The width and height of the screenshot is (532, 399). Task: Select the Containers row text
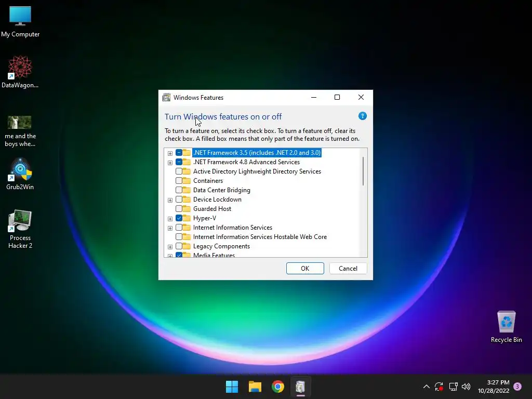[208, 180]
